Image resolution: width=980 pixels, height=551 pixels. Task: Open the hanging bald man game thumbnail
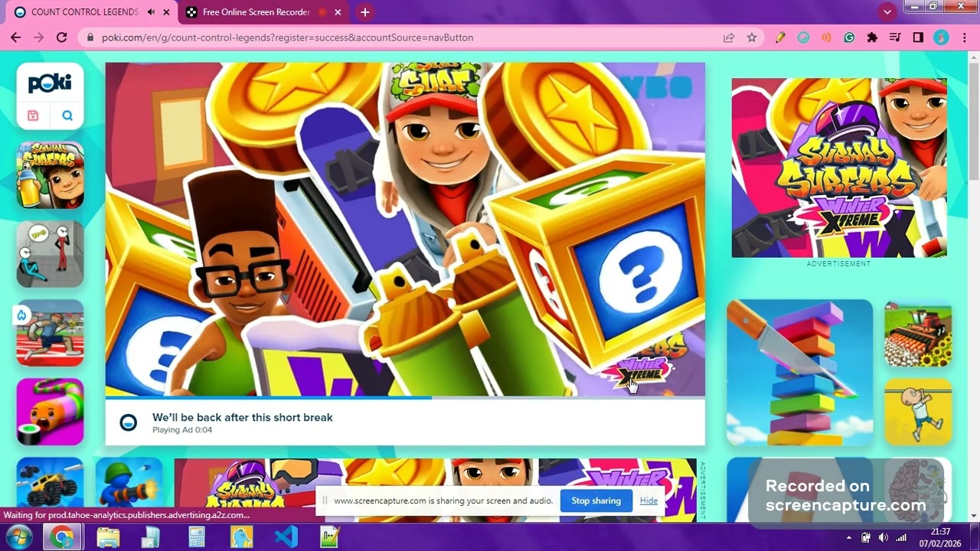pyautogui.click(x=918, y=412)
